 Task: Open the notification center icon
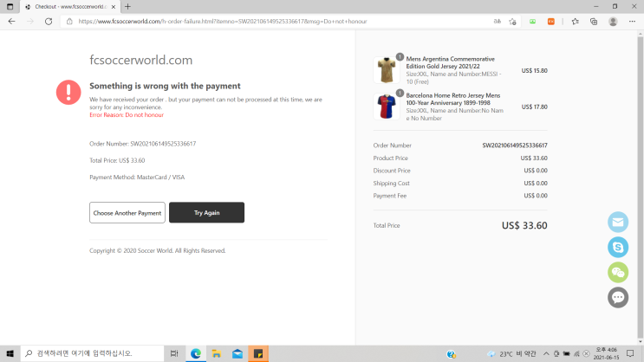(630, 354)
